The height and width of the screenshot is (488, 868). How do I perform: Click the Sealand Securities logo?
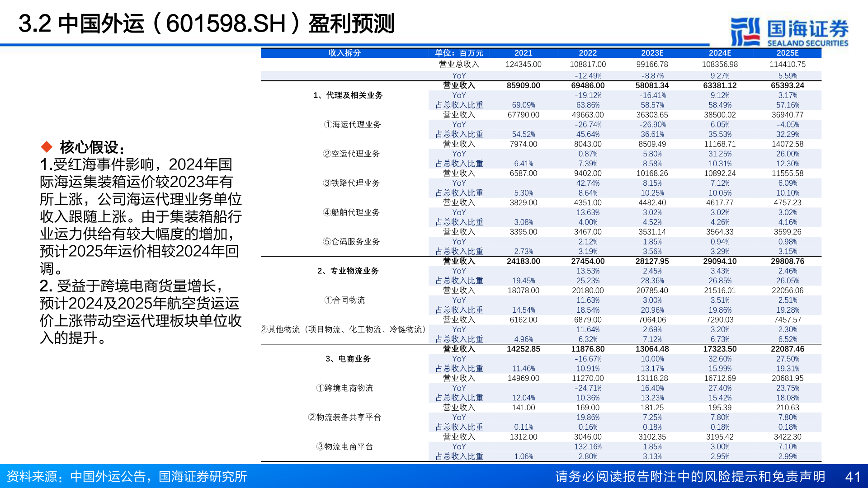(789, 32)
